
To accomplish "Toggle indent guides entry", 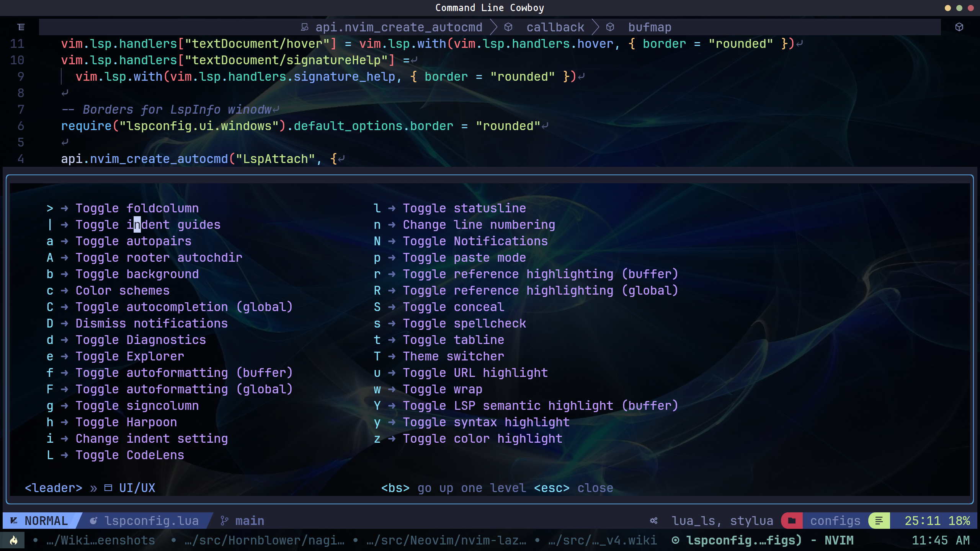I will tap(148, 225).
